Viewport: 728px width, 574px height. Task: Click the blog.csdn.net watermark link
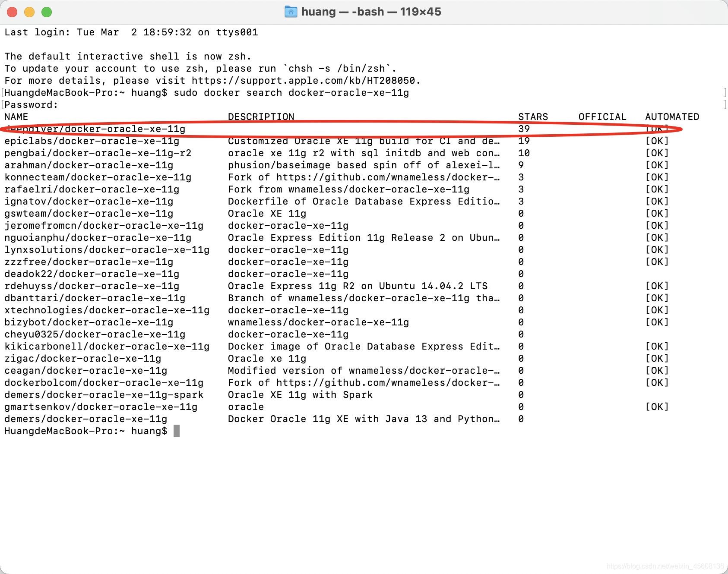point(665,566)
